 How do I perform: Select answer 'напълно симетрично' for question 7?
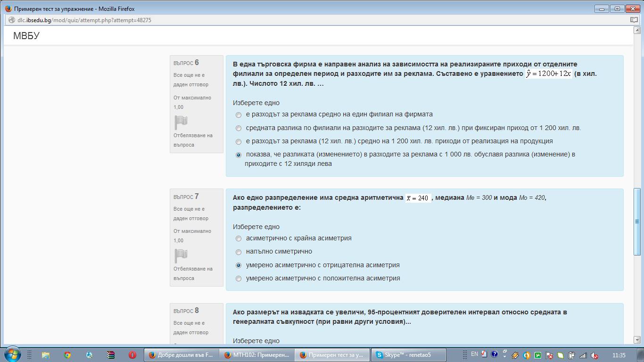(x=239, y=252)
